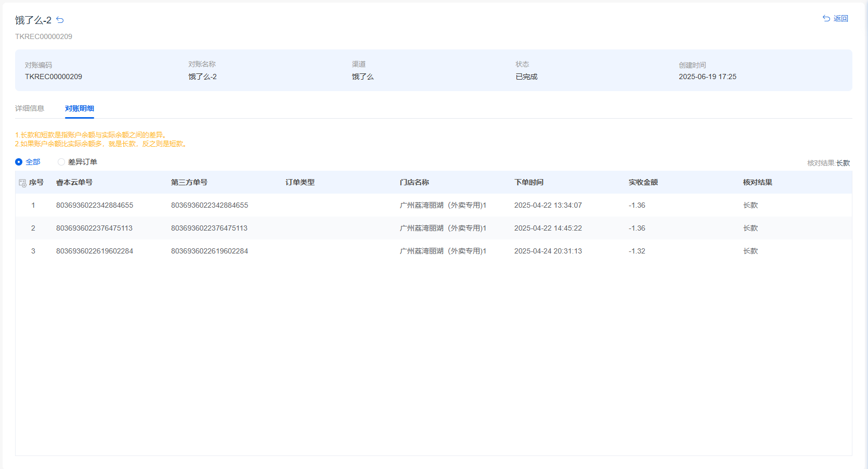Select the 对账明细 tab

coord(80,108)
